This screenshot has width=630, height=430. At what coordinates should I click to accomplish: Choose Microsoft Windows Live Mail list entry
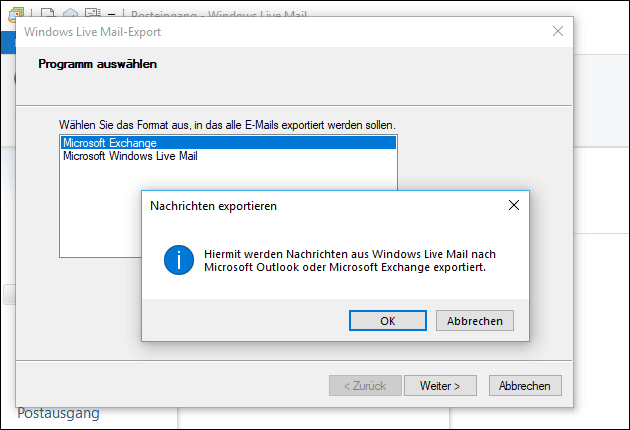132,156
